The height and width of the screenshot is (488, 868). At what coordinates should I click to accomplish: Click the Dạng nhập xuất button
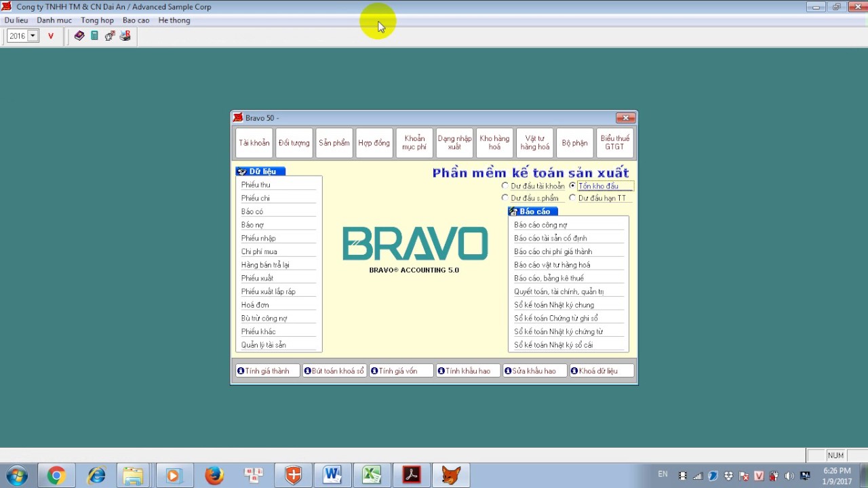pos(454,143)
